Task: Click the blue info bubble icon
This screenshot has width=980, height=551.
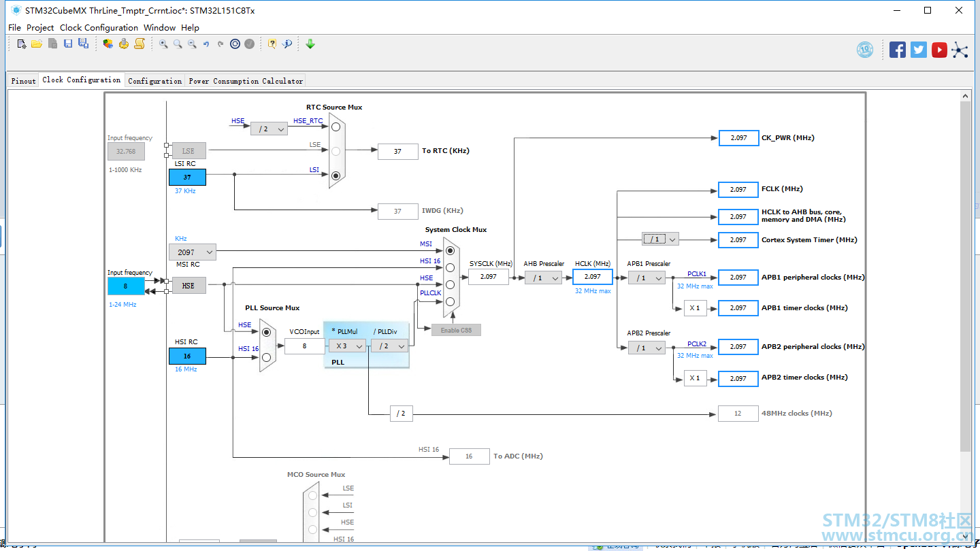Action: tap(287, 44)
